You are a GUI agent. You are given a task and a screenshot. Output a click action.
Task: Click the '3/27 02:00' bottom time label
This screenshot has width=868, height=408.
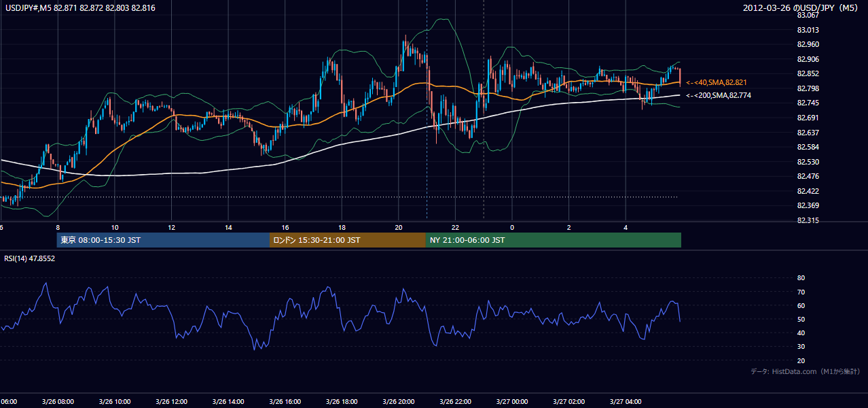(x=568, y=402)
